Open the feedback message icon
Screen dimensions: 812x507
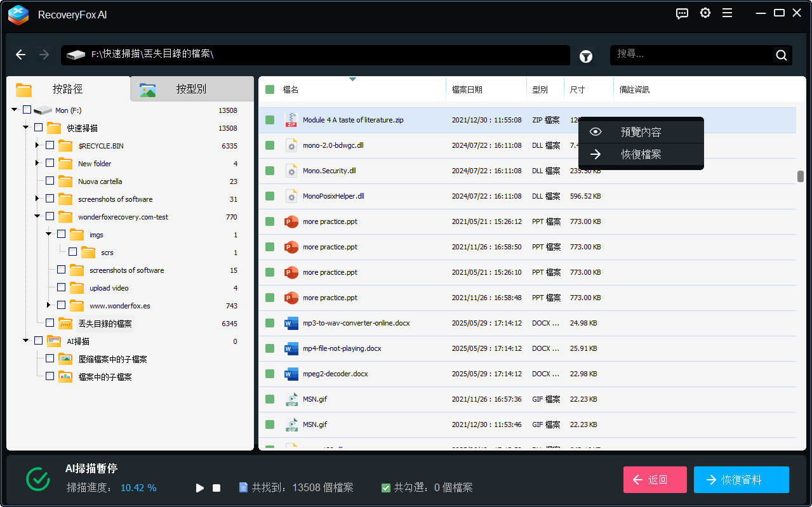[682, 13]
